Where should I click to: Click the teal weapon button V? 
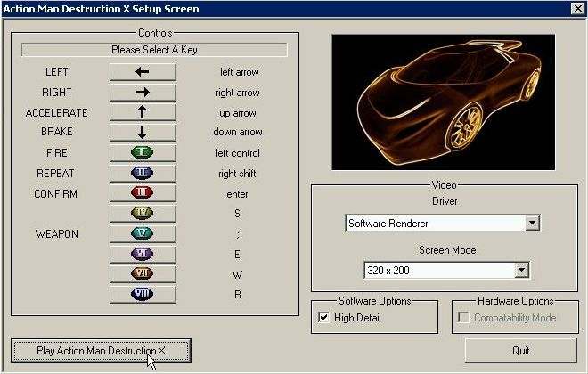tap(143, 233)
